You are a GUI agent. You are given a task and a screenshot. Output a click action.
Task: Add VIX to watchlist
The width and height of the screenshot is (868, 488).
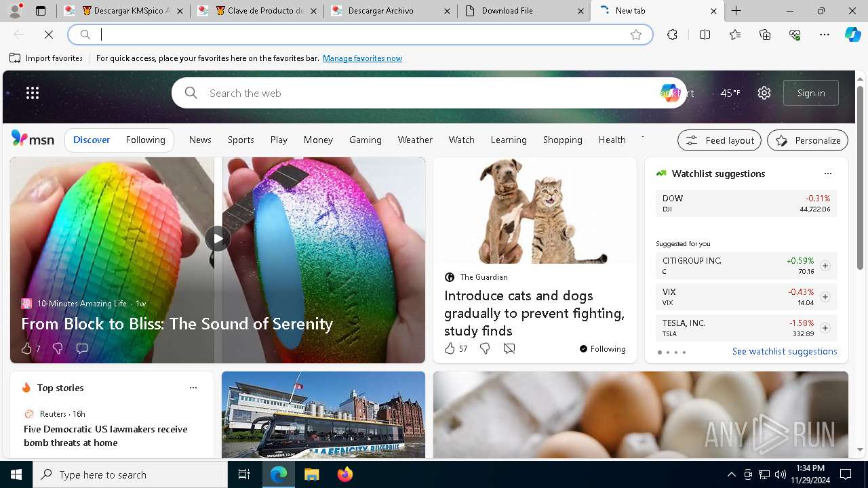[825, 297]
